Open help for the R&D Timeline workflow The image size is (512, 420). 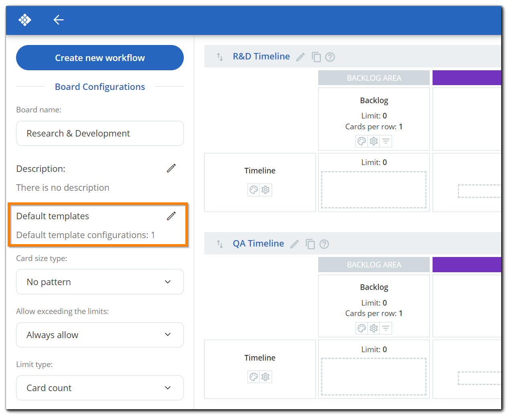[x=330, y=57]
